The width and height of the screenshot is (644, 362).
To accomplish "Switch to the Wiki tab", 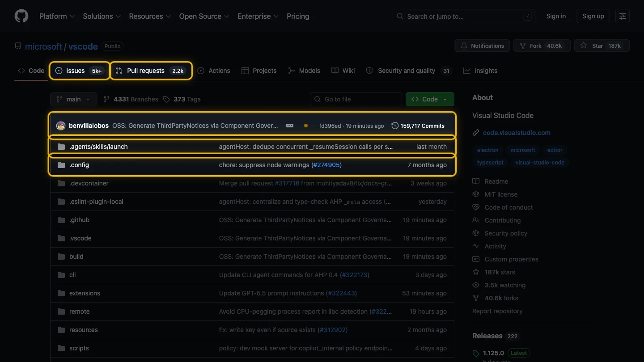I will point(343,71).
